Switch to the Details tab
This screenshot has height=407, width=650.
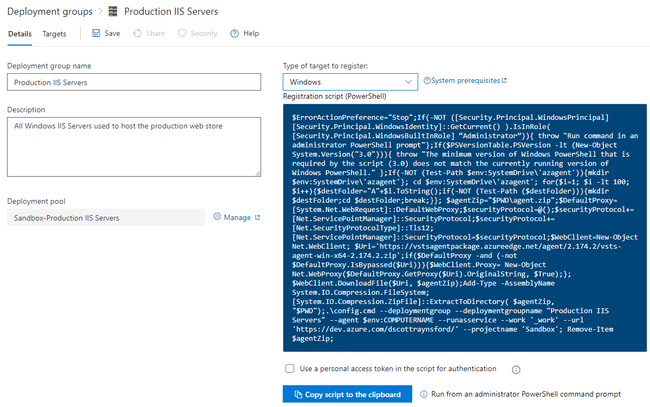click(20, 34)
